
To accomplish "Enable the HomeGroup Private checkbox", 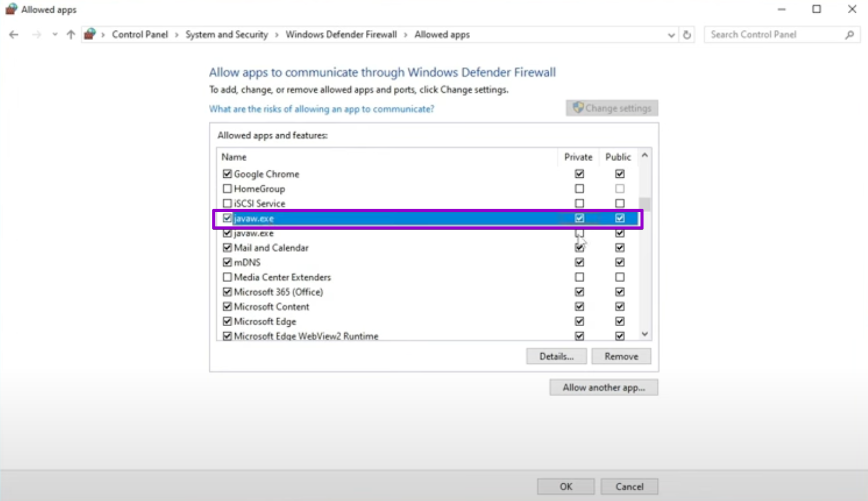I will click(579, 188).
